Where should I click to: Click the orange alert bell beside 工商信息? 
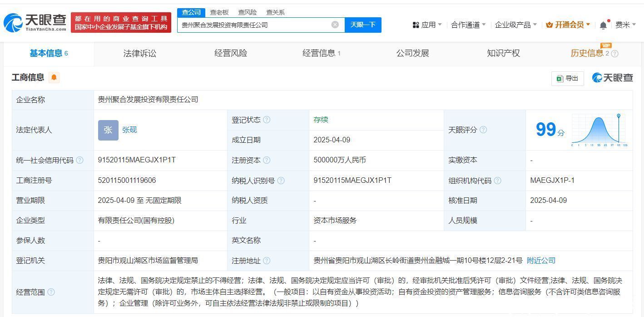[x=54, y=77]
